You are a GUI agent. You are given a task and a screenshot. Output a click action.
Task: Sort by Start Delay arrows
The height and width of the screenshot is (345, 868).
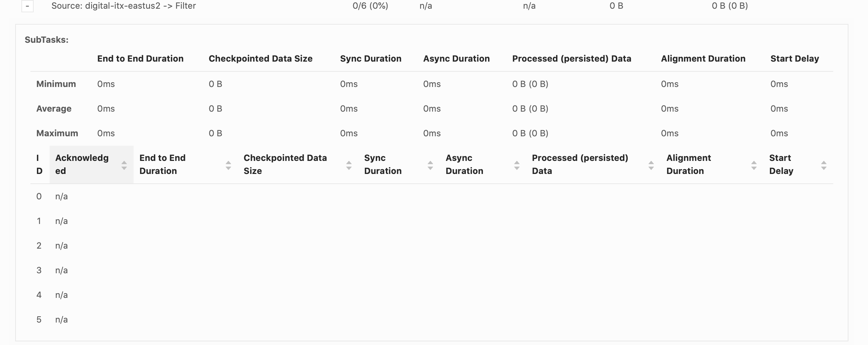824,165
